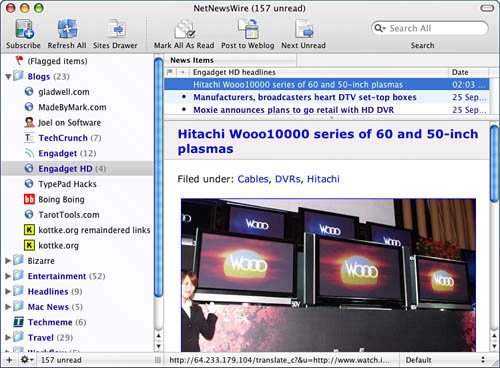Click the pane resize grip in status bar
Screen dimensions: 500x368
(x=158, y=360)
